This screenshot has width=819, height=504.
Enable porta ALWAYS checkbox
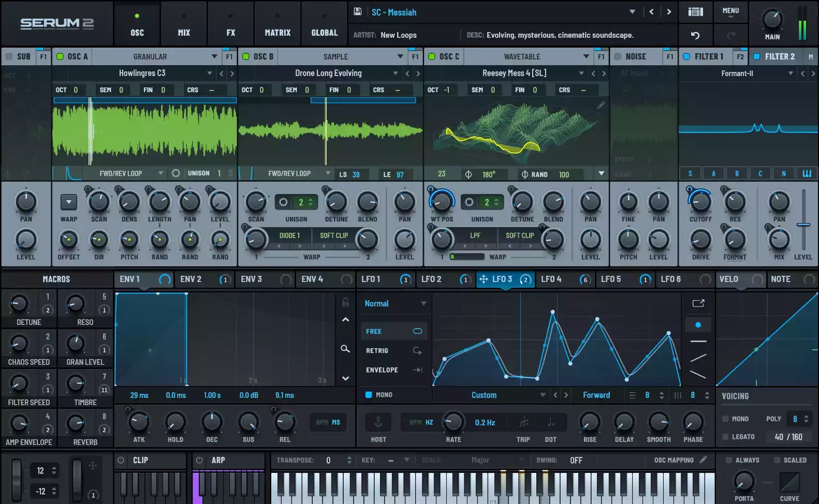pyautogui.click(x=729, y=460)
